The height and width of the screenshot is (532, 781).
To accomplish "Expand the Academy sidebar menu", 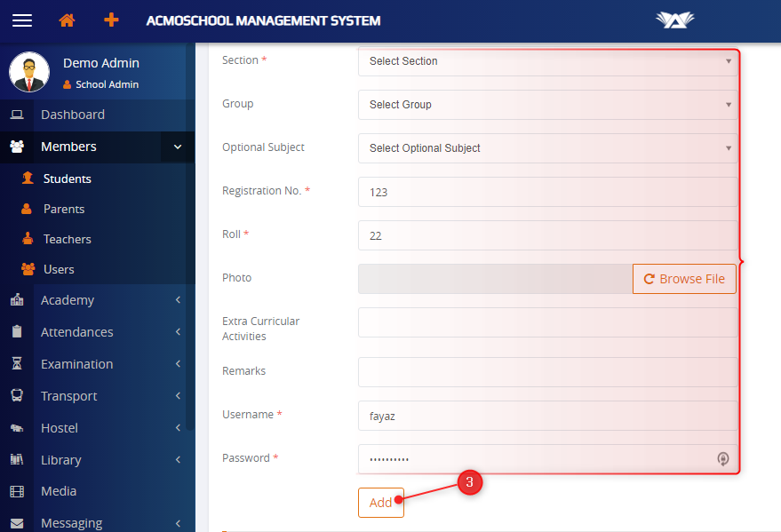I will click(x=98, y=300).
